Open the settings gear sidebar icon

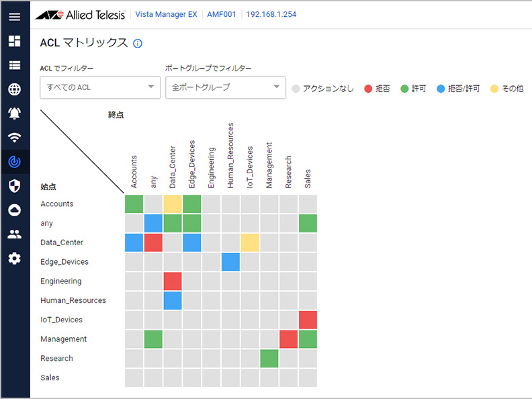[14, 259]
